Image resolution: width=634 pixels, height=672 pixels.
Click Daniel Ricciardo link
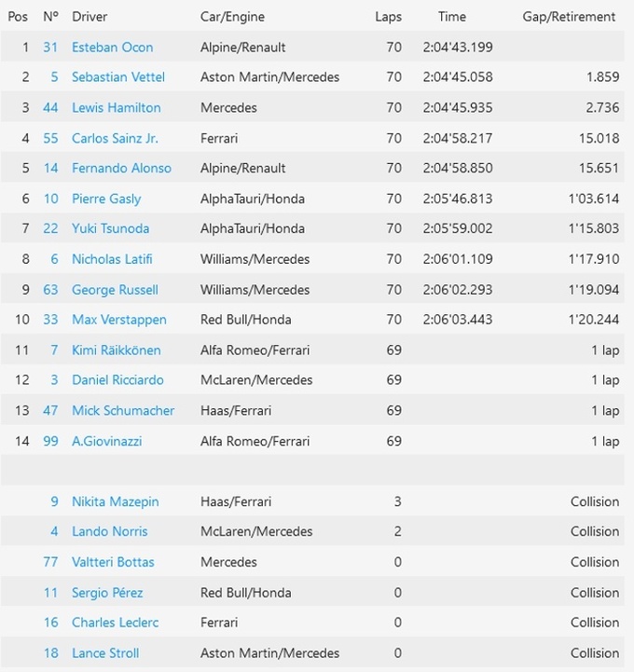[117, 380]
